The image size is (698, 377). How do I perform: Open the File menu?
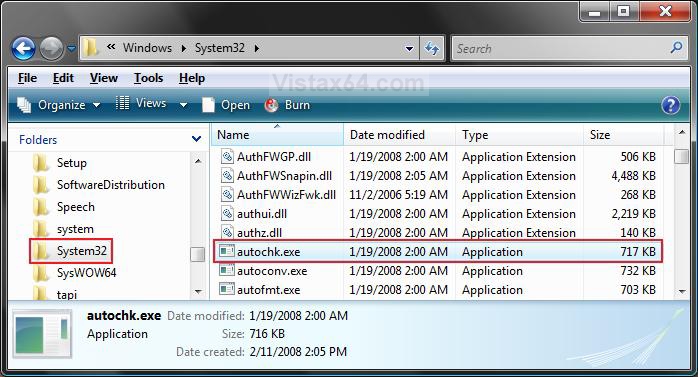click(x=27, y=78)
